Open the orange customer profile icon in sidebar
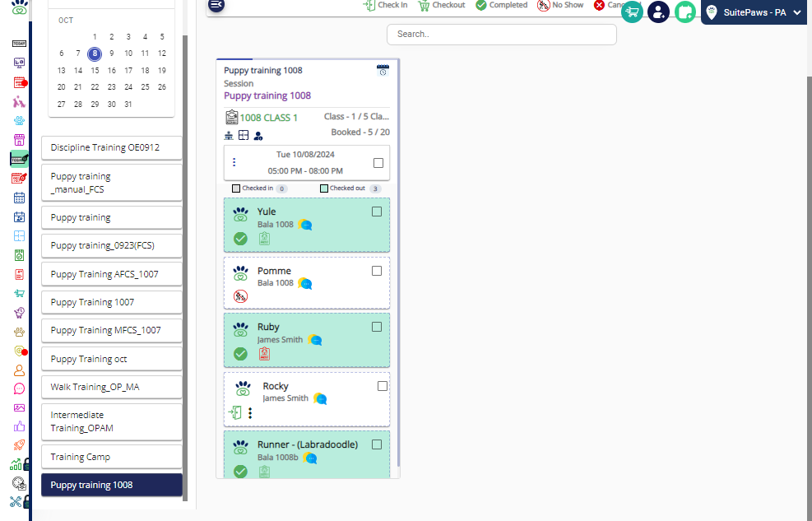 click(x=19, y=370)
